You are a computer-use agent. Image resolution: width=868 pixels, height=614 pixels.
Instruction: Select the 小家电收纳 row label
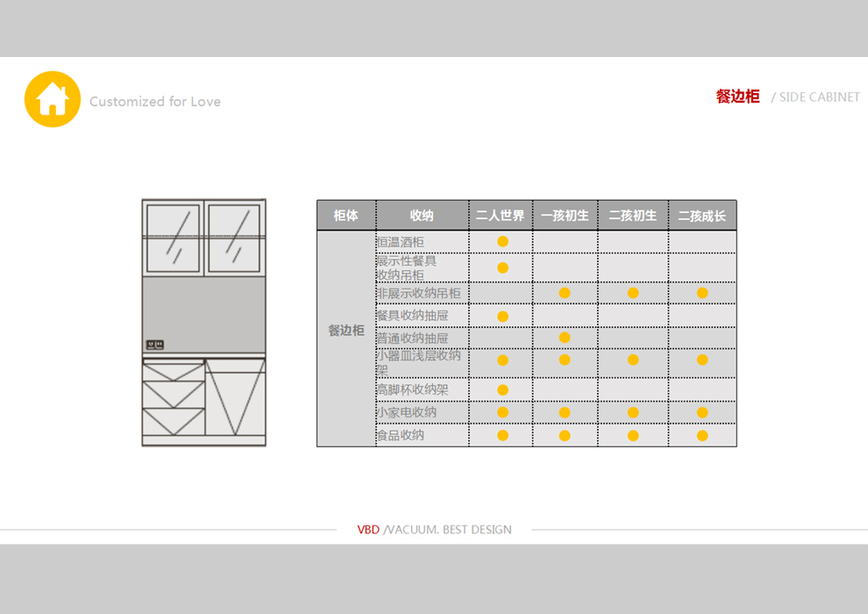pyautogui.click(x=406, y=412)
